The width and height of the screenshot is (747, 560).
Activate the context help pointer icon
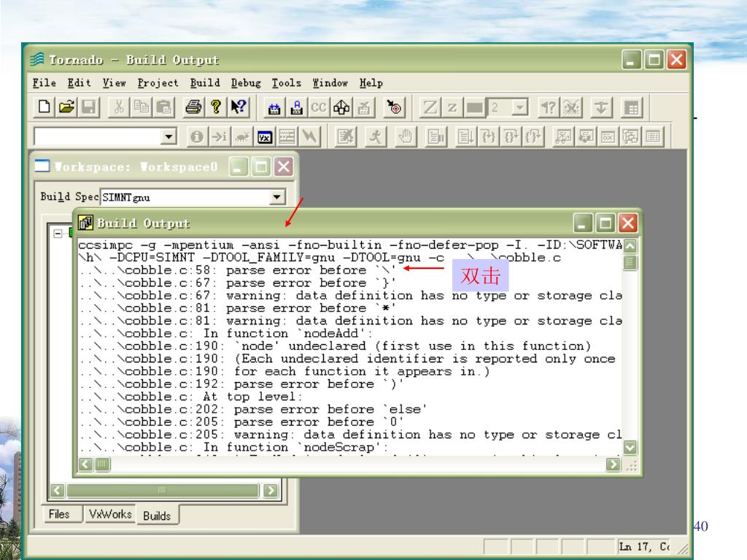coord(239,107)
